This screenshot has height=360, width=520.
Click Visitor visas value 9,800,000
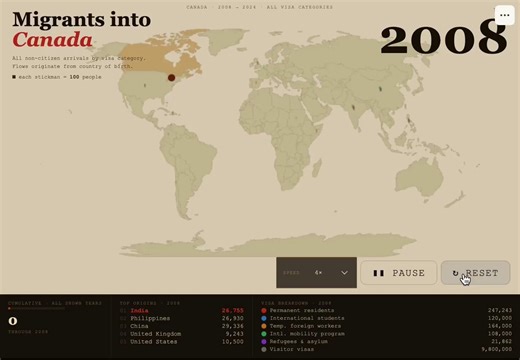(497, 349)
